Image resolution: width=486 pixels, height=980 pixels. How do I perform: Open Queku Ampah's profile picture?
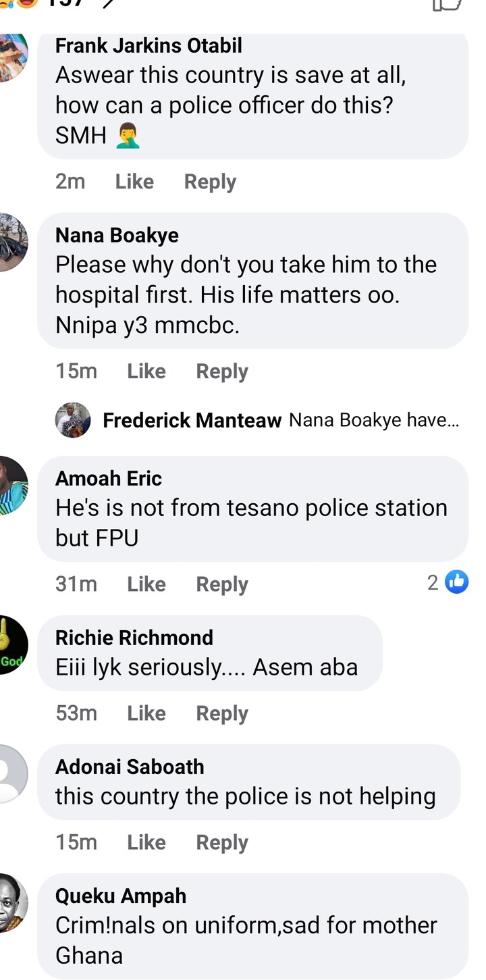tap(12, 902)
